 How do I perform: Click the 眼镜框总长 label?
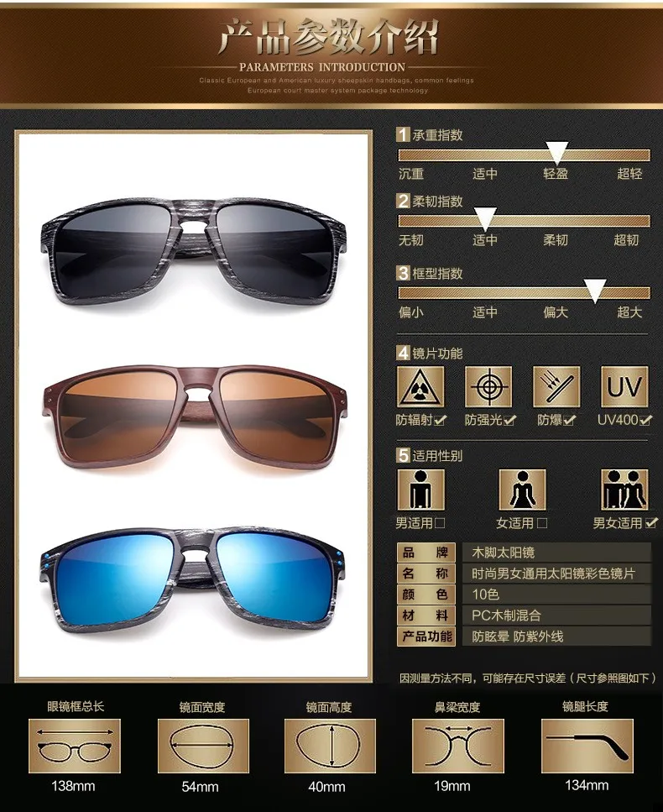click(x=76, y=706)
